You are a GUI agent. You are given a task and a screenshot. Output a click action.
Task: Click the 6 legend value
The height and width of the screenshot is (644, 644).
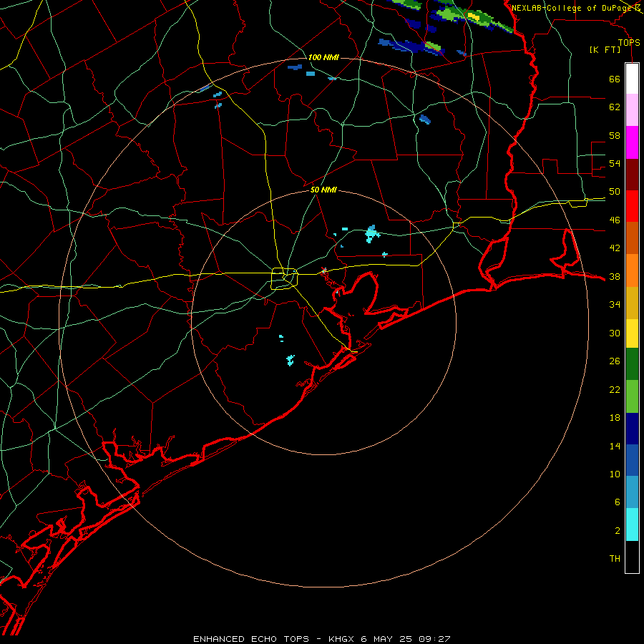pos(618,502)
